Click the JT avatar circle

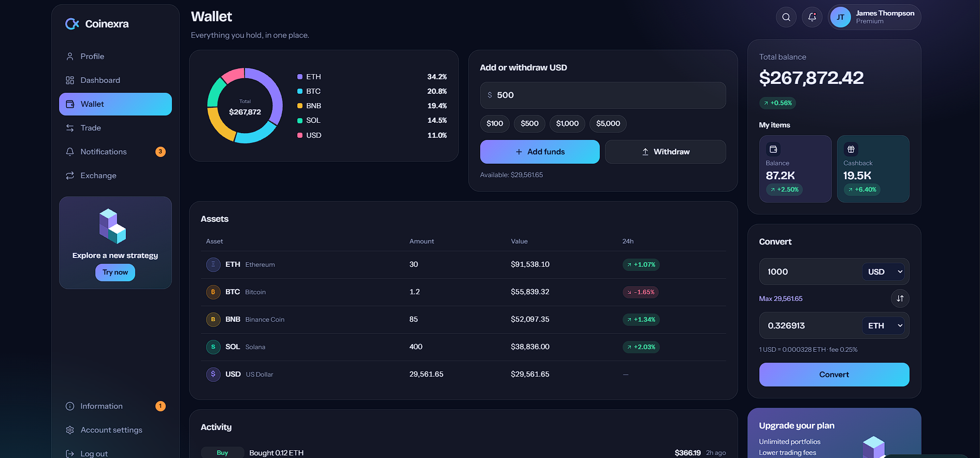pos(840,17)
